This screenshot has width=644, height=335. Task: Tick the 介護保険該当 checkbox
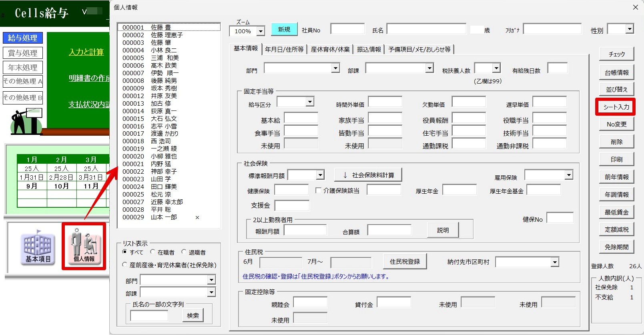pos(319,191)
